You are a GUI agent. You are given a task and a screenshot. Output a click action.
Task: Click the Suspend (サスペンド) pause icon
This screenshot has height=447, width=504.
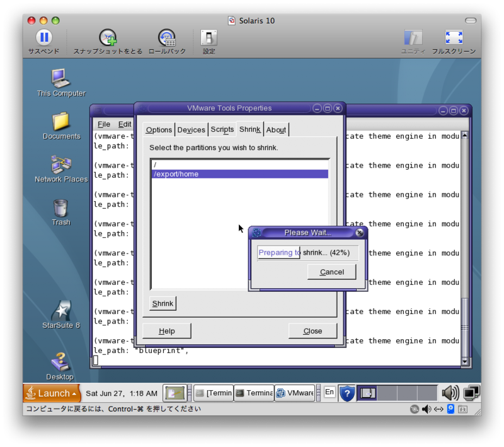(x=44, y=38)
